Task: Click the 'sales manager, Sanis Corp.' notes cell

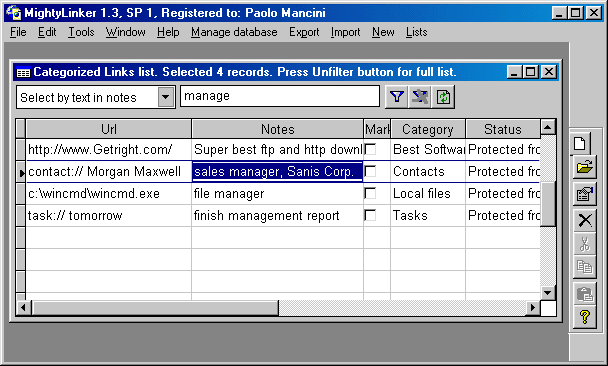Action: tap(278, 171)
